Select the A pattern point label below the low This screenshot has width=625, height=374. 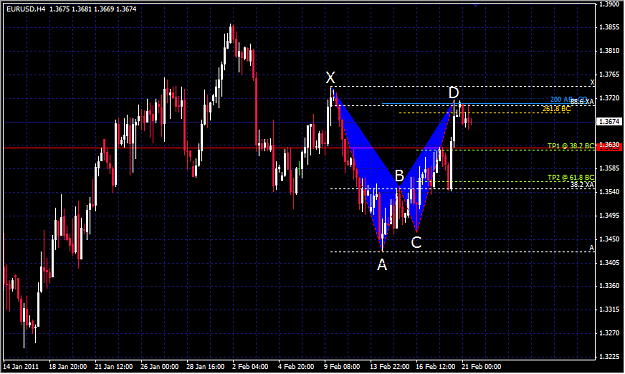382,264
